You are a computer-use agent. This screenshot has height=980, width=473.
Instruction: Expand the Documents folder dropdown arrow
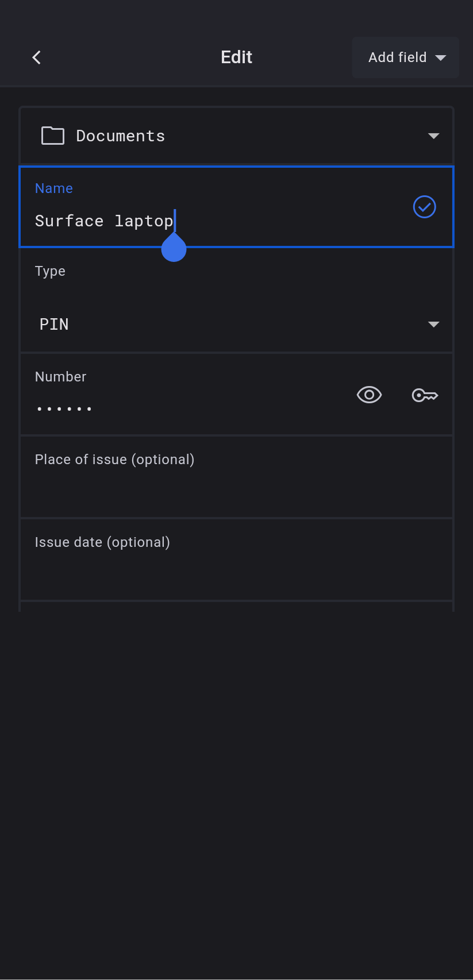pos(433,136)
